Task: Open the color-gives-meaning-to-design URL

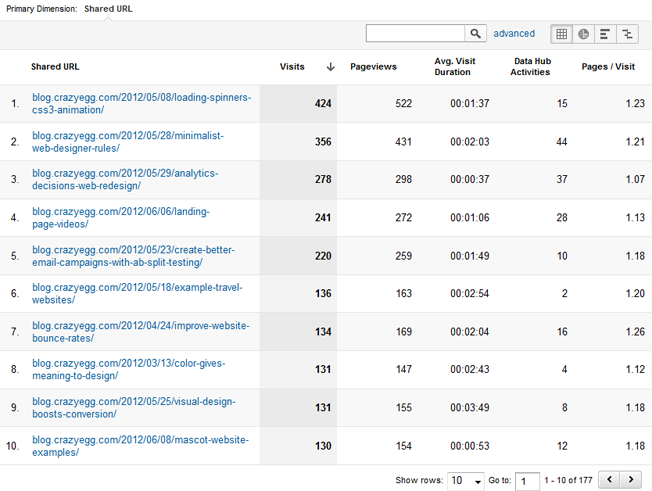Action: (x=128, y=369)
